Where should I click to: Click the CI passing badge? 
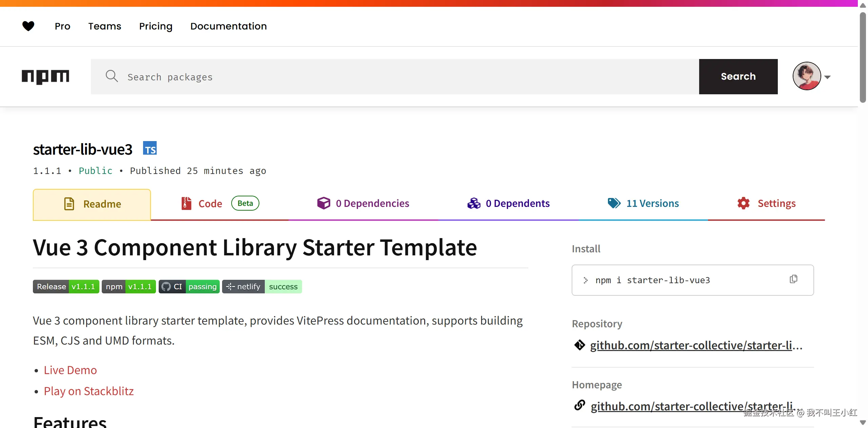(x=189, y=287)
